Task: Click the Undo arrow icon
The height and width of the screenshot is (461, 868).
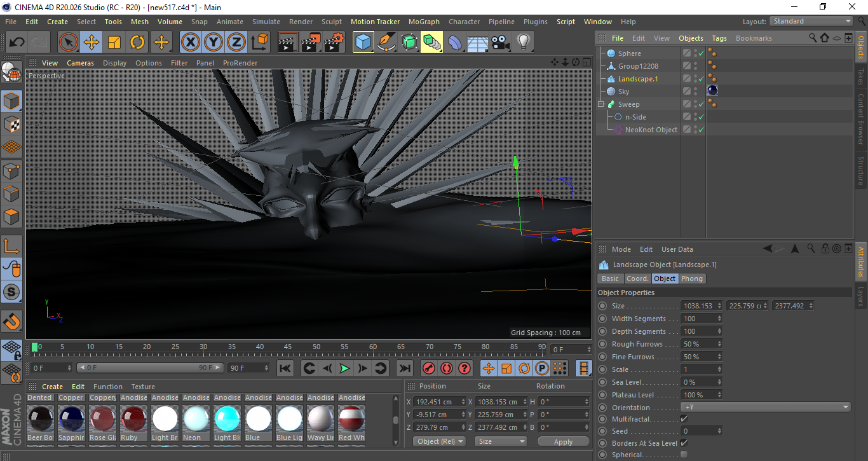Action: click(x=17, y=43)
